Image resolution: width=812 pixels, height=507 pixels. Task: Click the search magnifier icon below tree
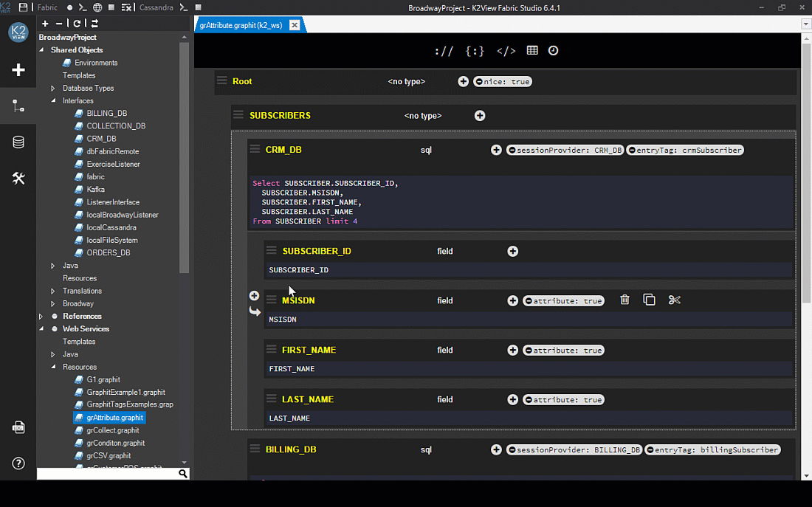click(183, 473)
